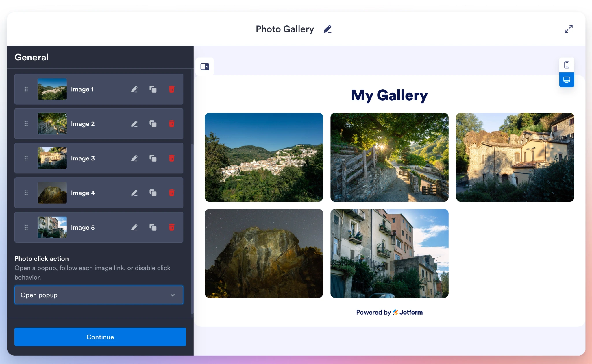Duplicate Image 5

coord(153,227)
